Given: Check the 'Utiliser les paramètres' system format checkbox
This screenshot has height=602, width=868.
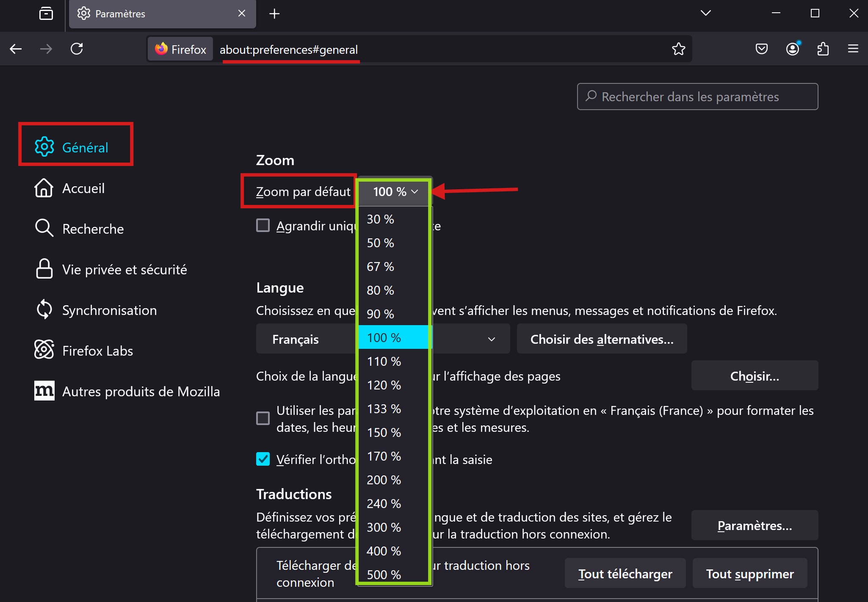Looking at the screenshot, I should (x=263, y=418).
